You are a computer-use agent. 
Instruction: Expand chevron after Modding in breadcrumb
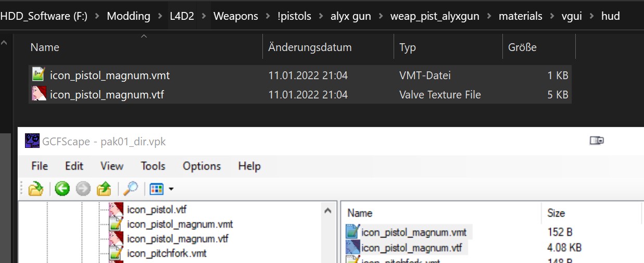click(160, 17)
